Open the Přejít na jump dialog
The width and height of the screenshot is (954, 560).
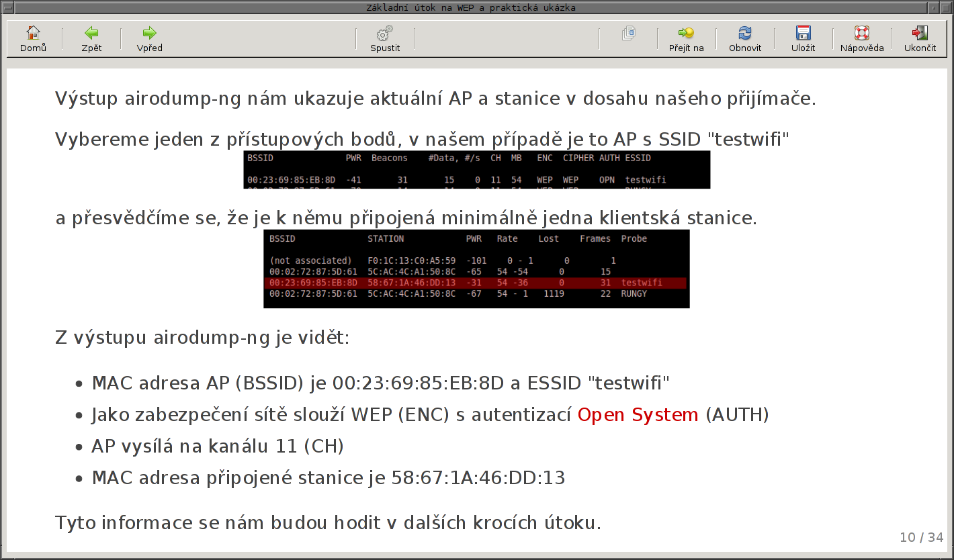tap(686, 39)
